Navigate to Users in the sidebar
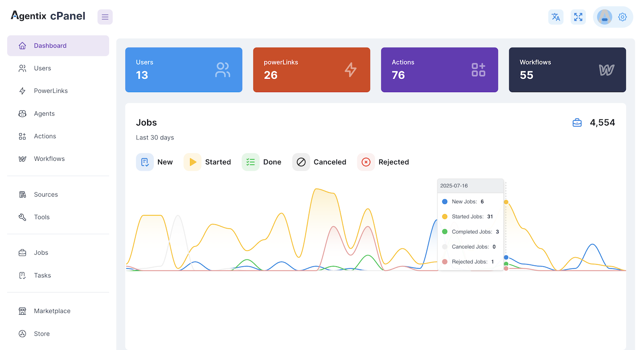 point(42,68)
